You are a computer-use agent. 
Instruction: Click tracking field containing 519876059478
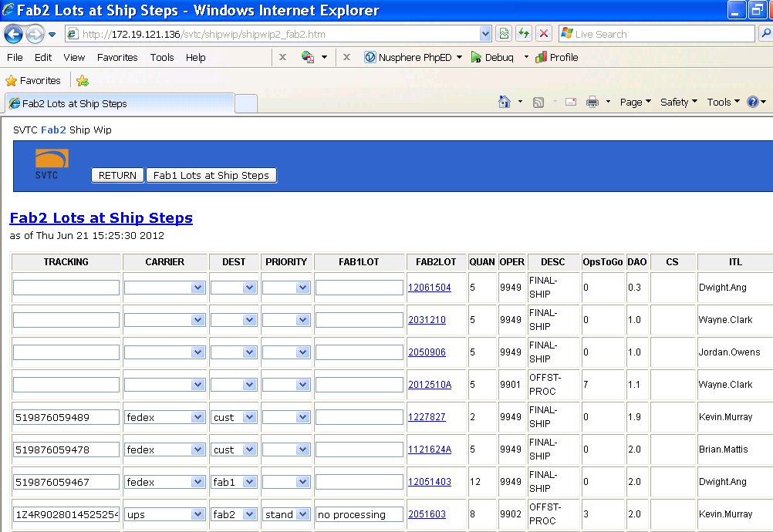pos(66,450)
